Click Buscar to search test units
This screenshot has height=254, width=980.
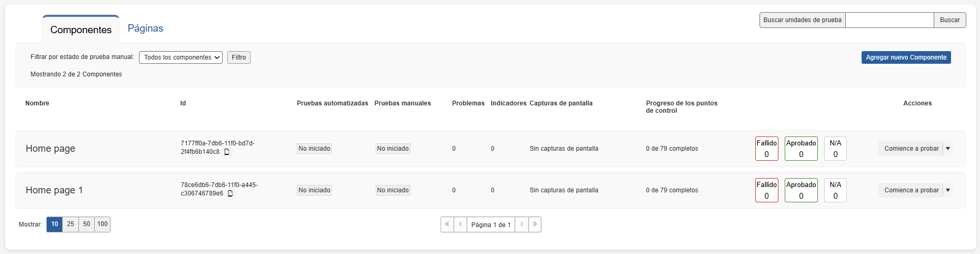[x=949, y=20]
